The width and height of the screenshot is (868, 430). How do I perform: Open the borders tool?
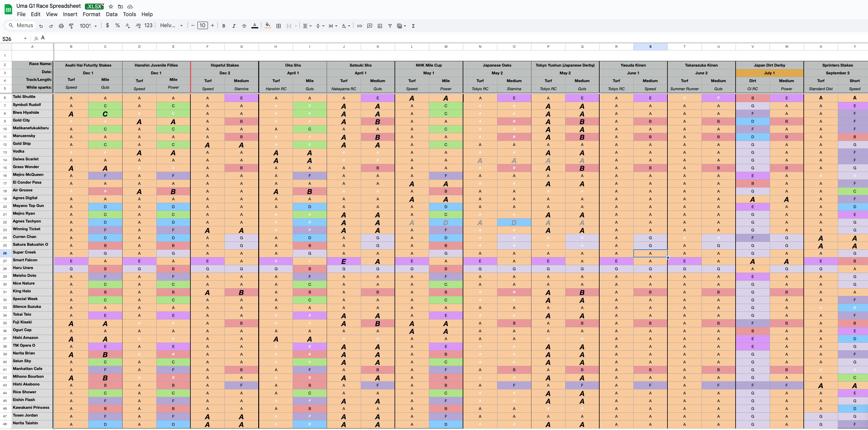[279, 26]
